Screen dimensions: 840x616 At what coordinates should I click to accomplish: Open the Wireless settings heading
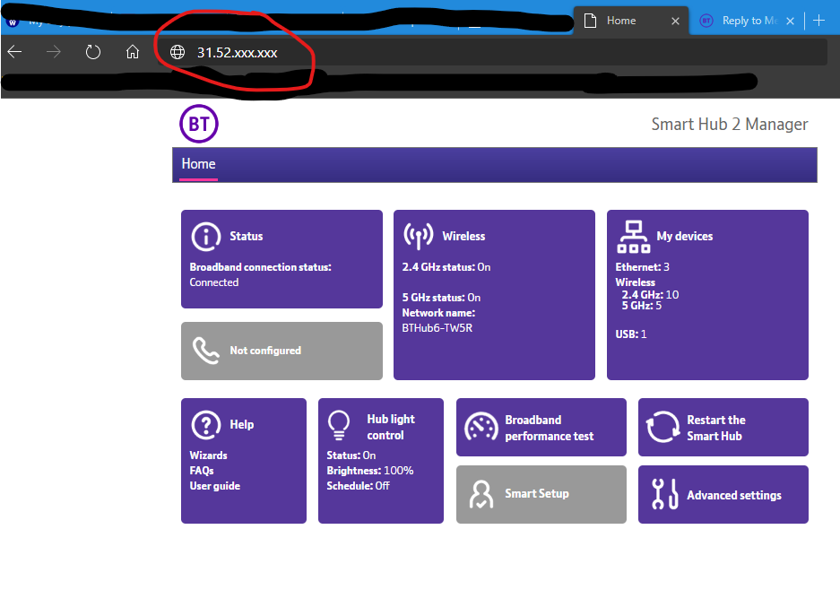tap(463, 236)
